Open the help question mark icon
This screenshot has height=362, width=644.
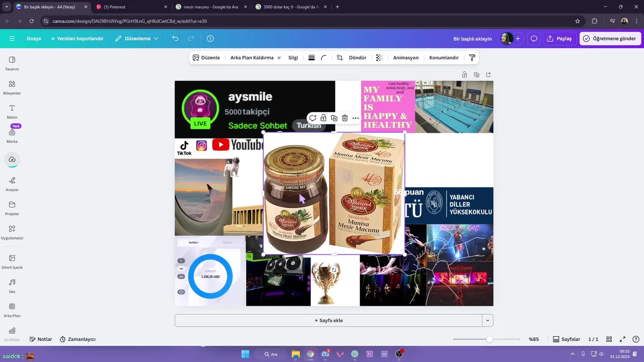coord(636,339)
